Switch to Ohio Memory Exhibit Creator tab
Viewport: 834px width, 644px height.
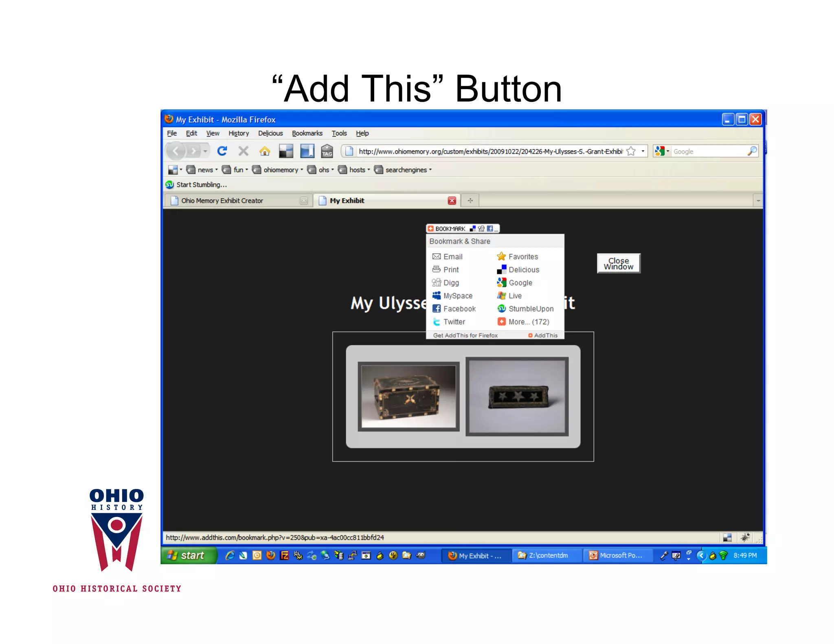click(238, 201)
